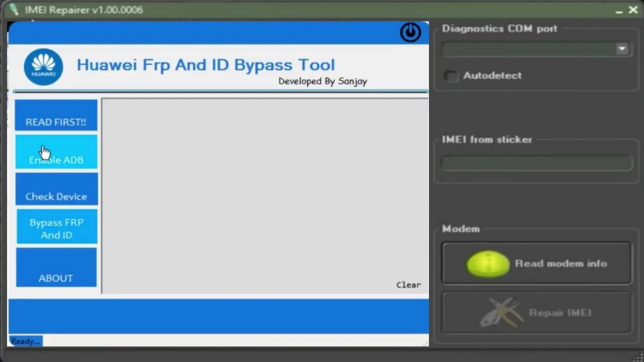Select the Diagnostics COM port combo box
The width and height of the screenshot is (644, 362).
(537, 49)
